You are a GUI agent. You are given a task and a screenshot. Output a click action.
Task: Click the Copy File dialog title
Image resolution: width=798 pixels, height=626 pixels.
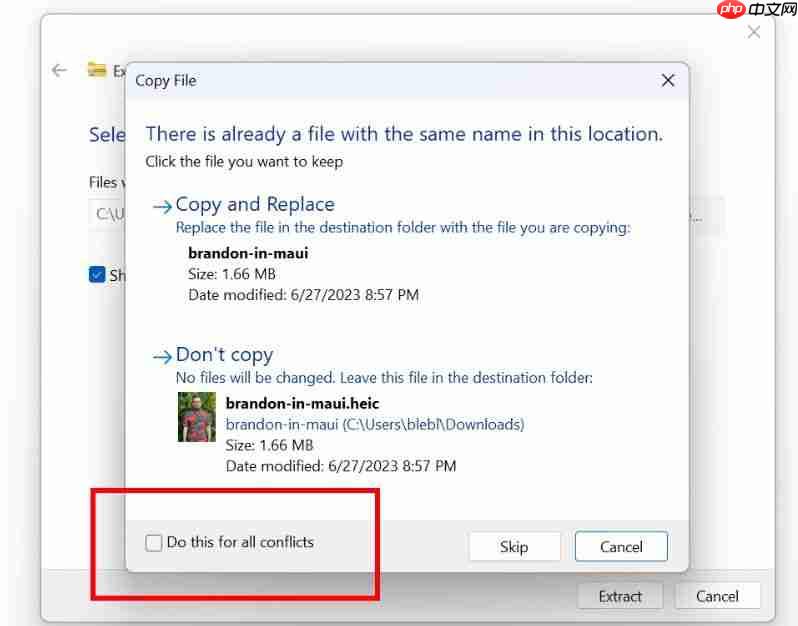click(x=166, y=80)
